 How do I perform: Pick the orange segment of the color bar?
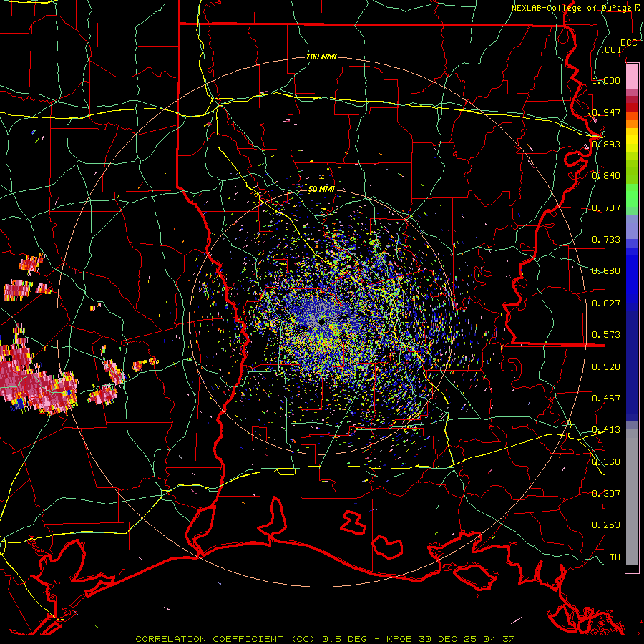pyautogui.click(x=632, y=124)
